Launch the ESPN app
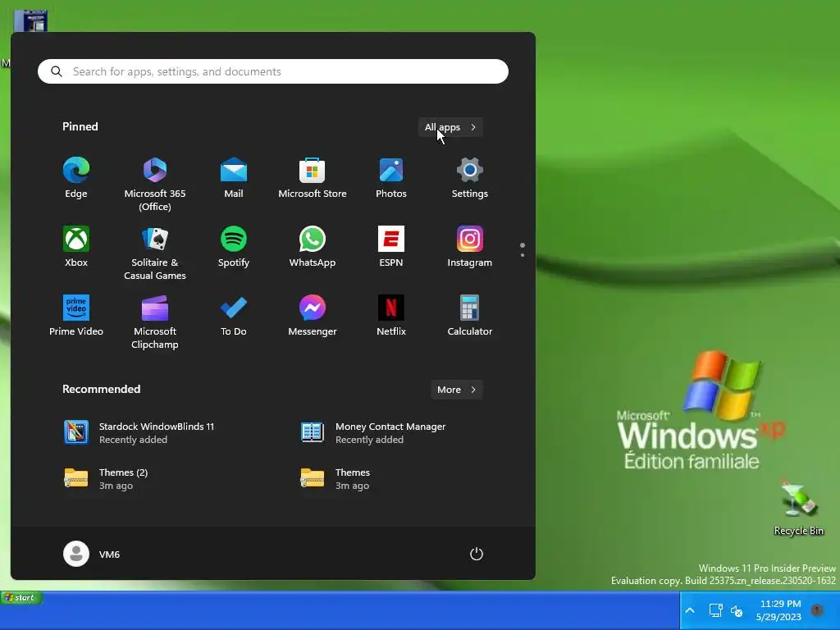 pos(391,247)
